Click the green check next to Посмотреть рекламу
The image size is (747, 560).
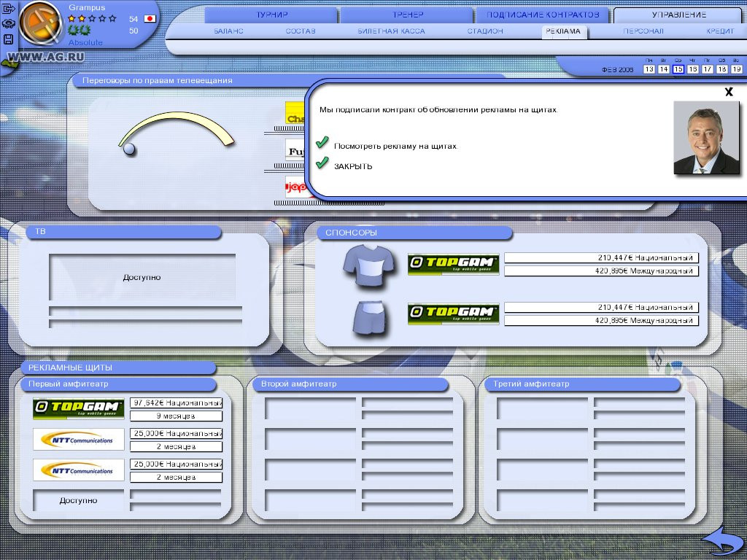click(x=322, y=142)
